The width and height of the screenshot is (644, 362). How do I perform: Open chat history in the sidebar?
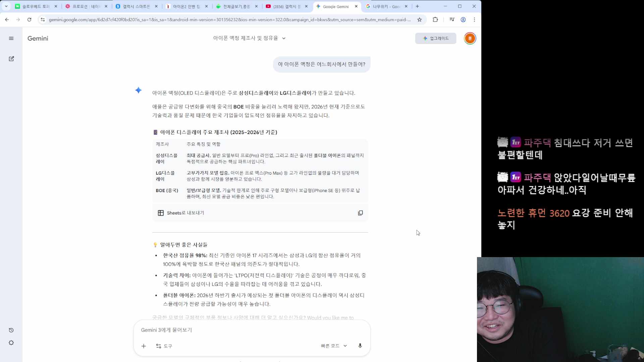point(11,330)
